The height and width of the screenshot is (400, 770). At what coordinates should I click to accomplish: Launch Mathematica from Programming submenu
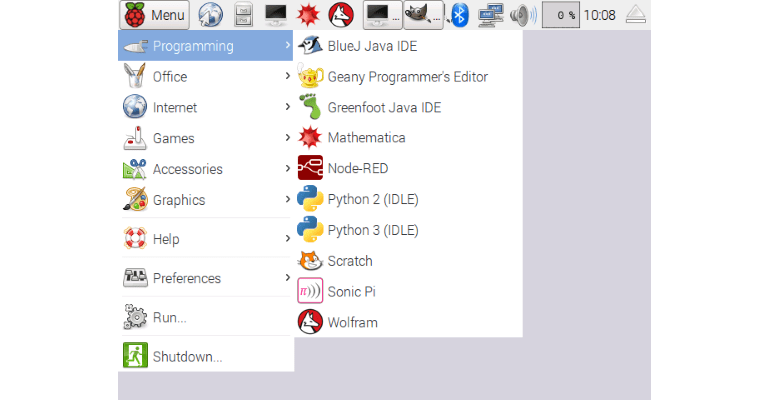click(408, 138)
